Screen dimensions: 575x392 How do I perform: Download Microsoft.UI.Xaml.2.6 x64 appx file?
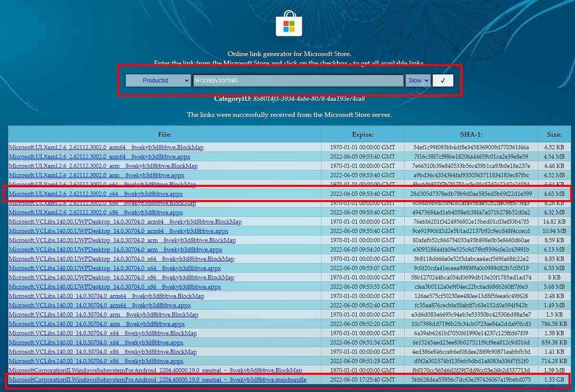[96, 194]
